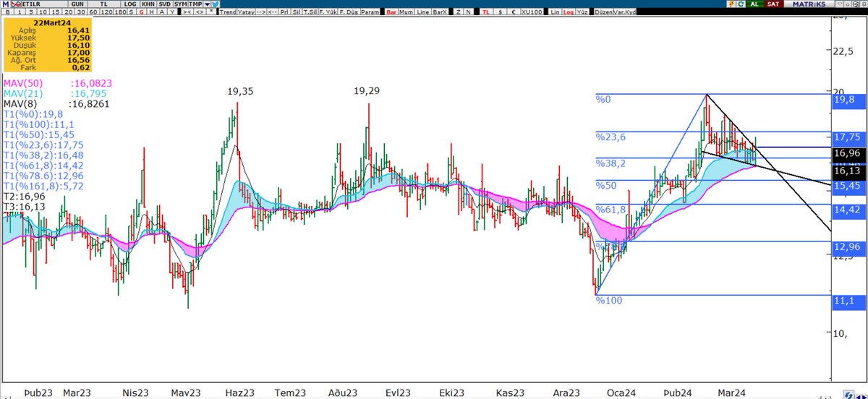Select the Y yearly period
Image resolution: width=868 pixels, height=399 pixels.
172,12
